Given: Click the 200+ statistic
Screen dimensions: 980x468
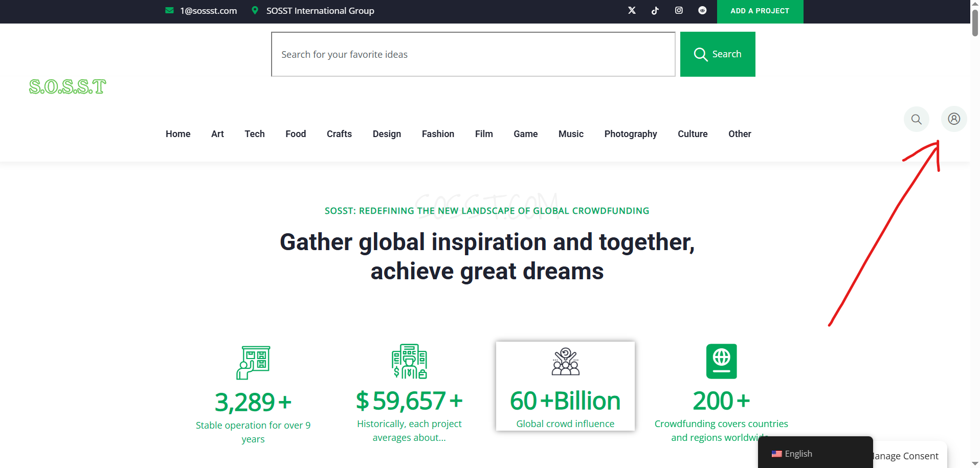Looking at the screenshot, I should click(722, 400).
